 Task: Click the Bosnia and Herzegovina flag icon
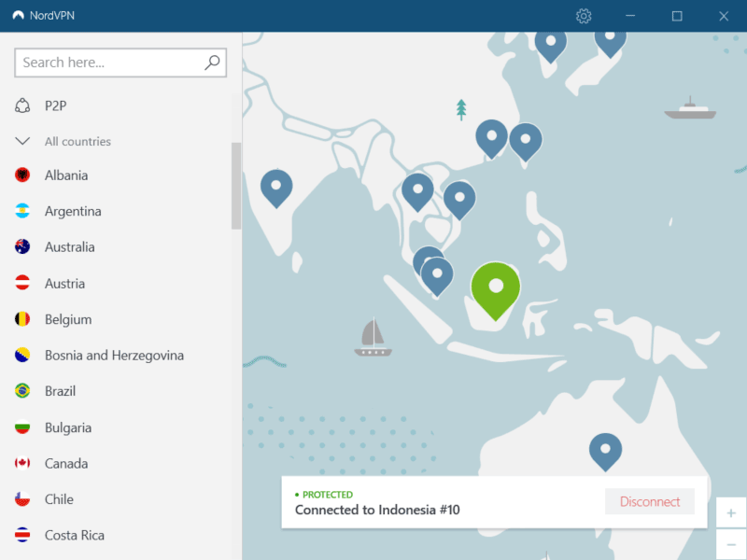[x=22, y=355]
